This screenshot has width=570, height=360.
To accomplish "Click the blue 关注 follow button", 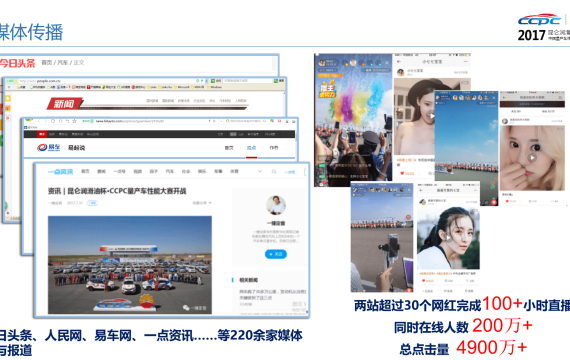I will 276,254.
